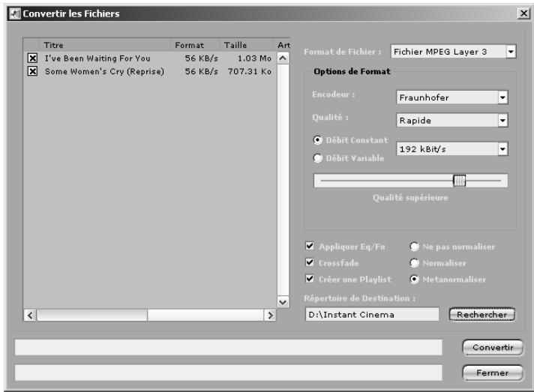
Task: Click the horizontal scroll right arrow
Action: [270, 315]
